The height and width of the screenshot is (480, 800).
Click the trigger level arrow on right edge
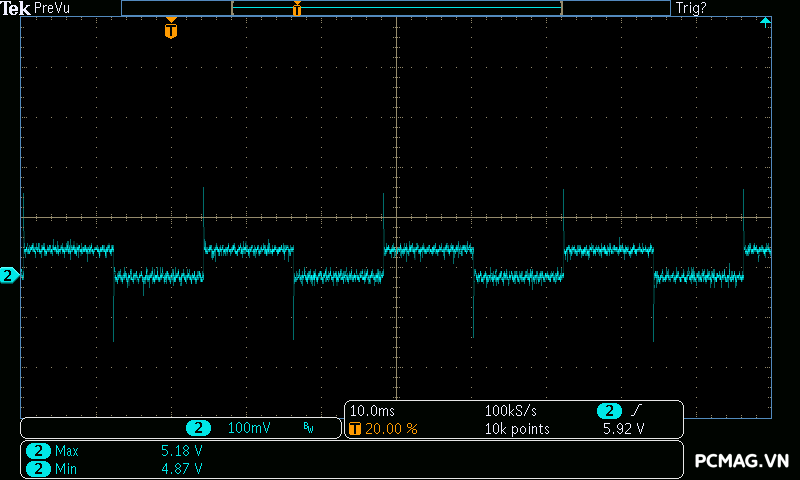(766, 22)
